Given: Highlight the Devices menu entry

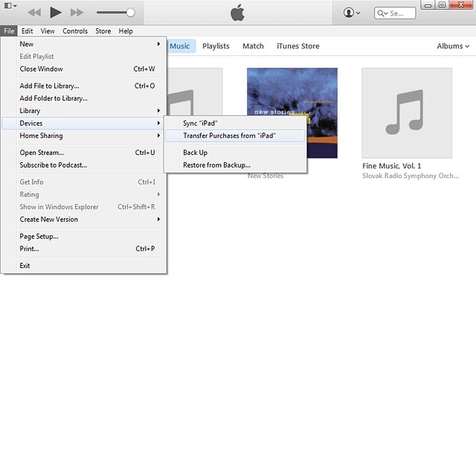Looking at the screenshot, I should pos(83,124).
